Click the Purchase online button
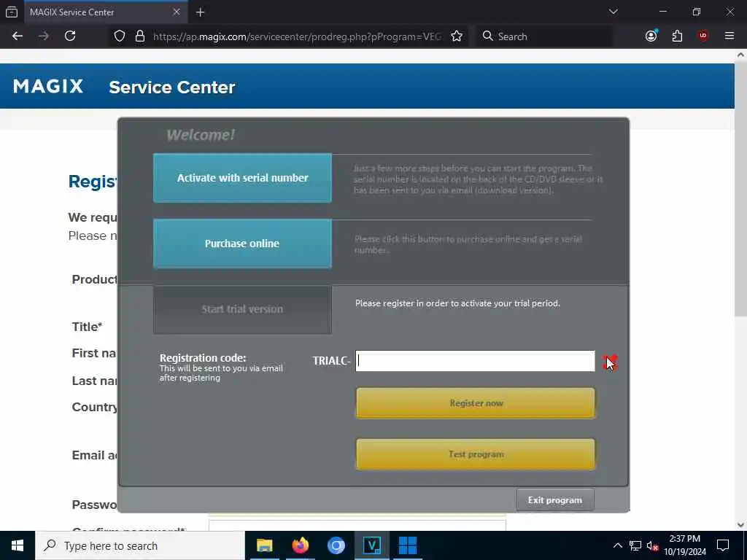Image resolution: width=747 pixels, height=560 pixels. [x=242, y=244]
